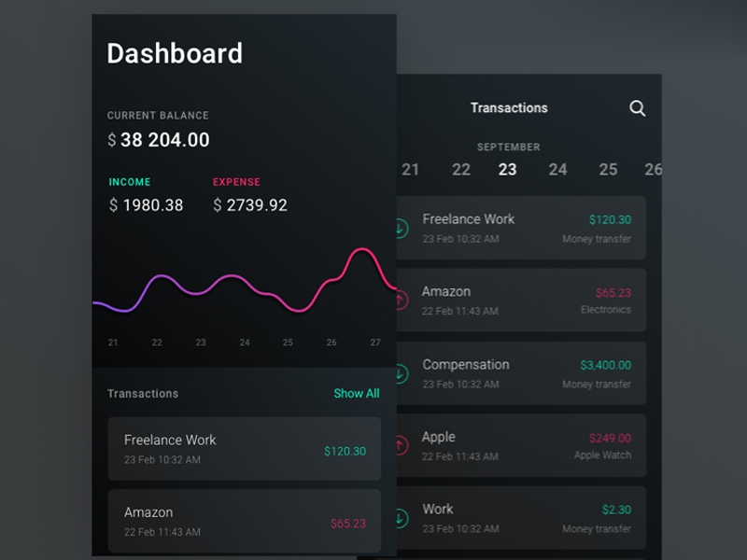747x560 pixels.
Task: Open the Work $2.30 transaction row
Action: click(x=521, y=518)
